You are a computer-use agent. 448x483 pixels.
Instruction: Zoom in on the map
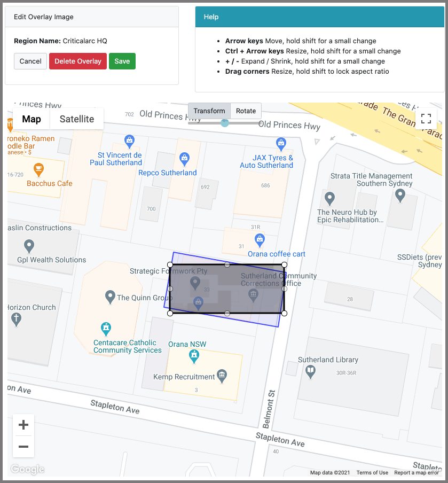click(23, 425)
